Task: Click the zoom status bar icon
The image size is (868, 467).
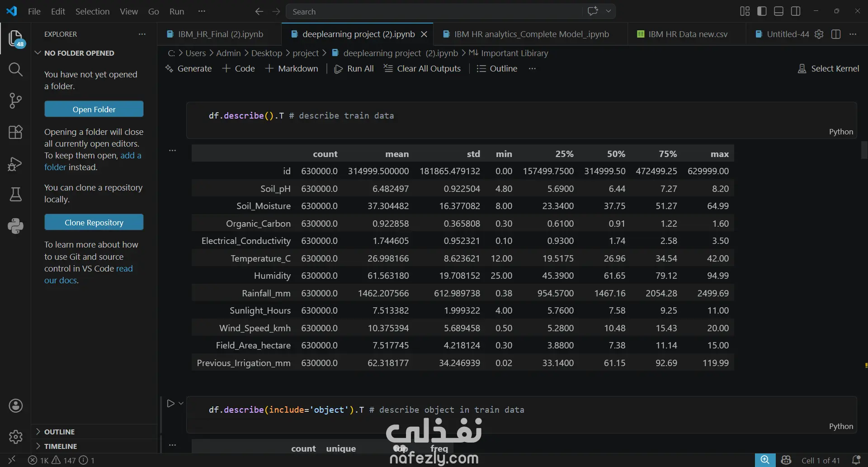Action: 765,460
